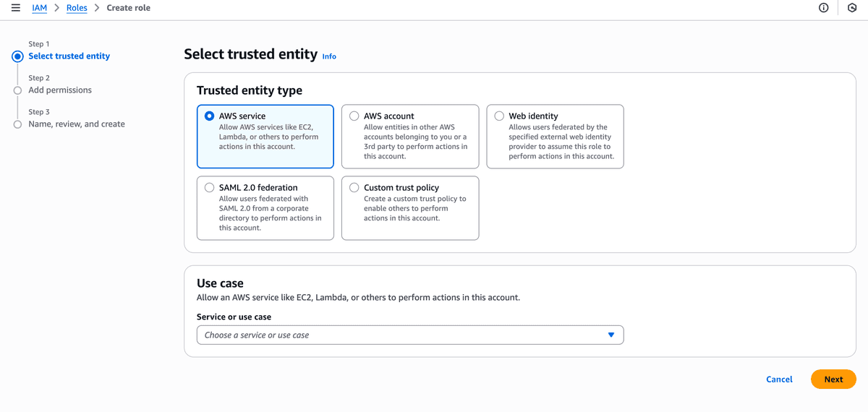Click the Cancel button
Screen dimensions: 868x412
pyautogui.click(x=779, y=379)
